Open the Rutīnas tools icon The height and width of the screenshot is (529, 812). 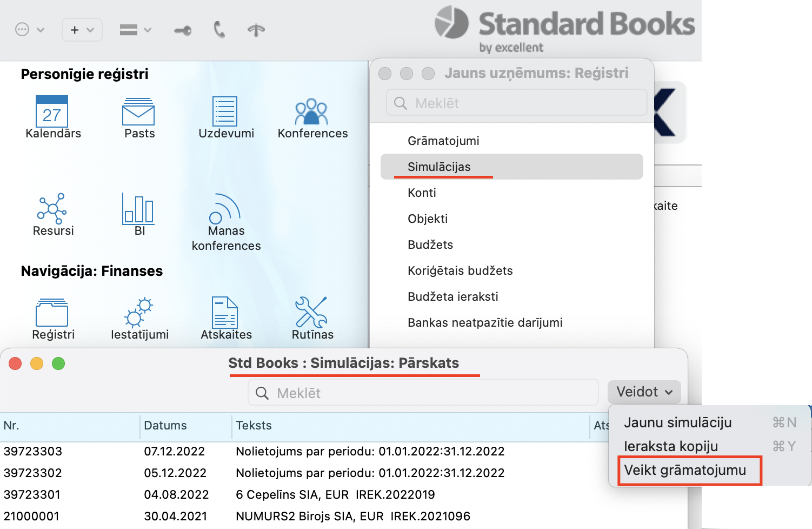[311, 313]
